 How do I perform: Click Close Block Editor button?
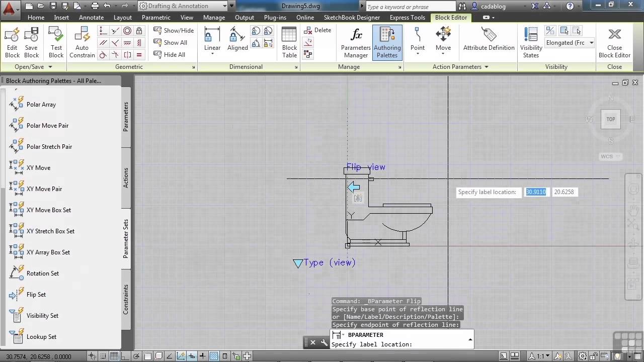click(x=614, y=43)
